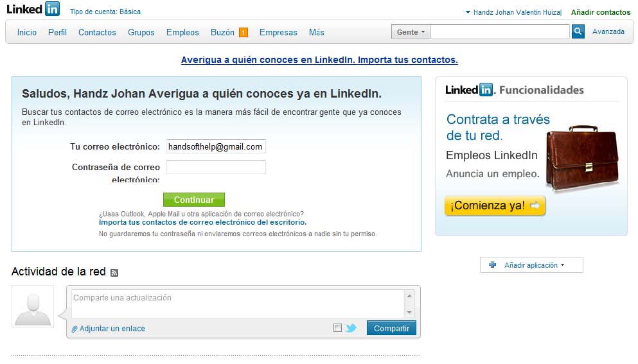Image resolution: width=638 pixels, height=364 pixels.
Task: Click the paperclip icon for Adjuntar un enlace
Action: coord(75,329)
